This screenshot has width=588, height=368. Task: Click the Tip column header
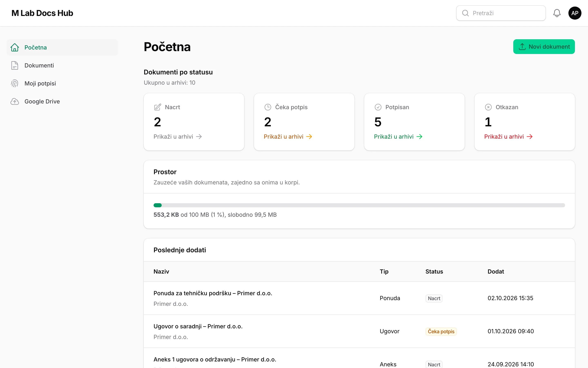tap(384, 271)
